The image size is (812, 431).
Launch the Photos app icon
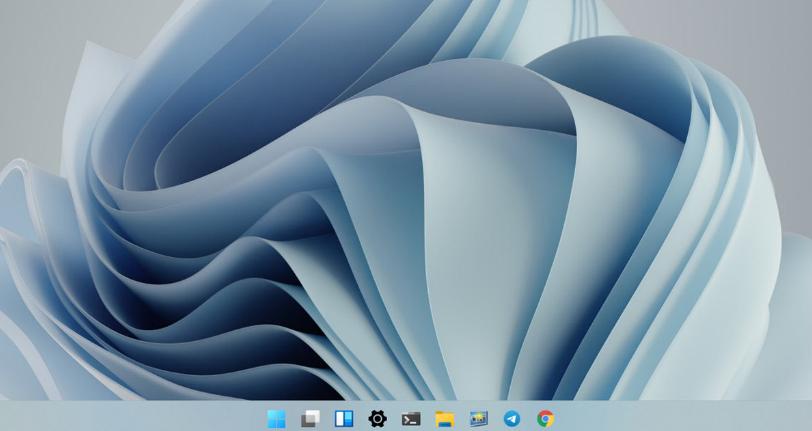(478, 419)
